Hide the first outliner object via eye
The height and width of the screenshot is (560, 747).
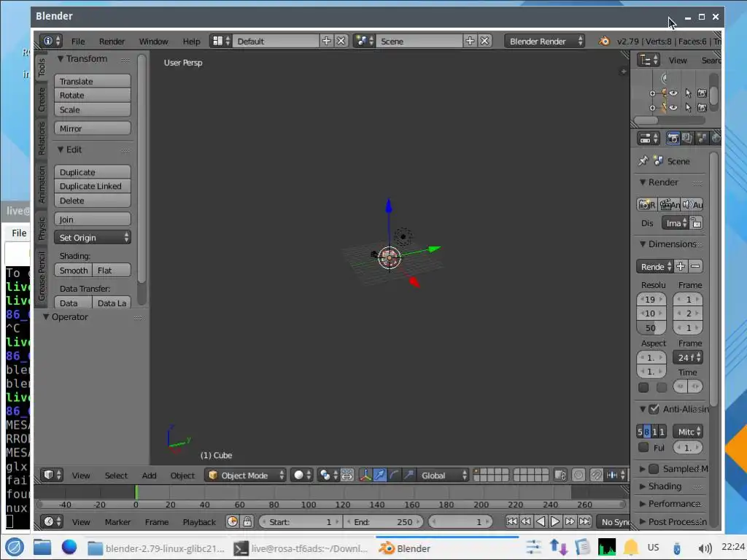(673, 93)
